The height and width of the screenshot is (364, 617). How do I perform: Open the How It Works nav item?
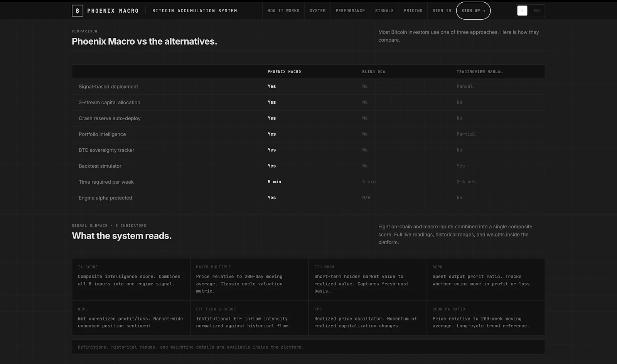[x=283, y=11]
